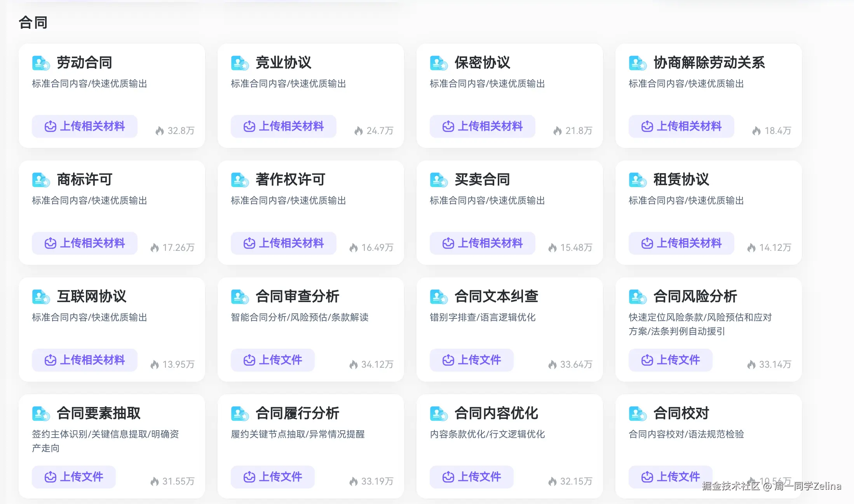Click 上传相关材料 under 租赁协议
The width and height of the screenshot is (854, 504).
pos(681,243)
